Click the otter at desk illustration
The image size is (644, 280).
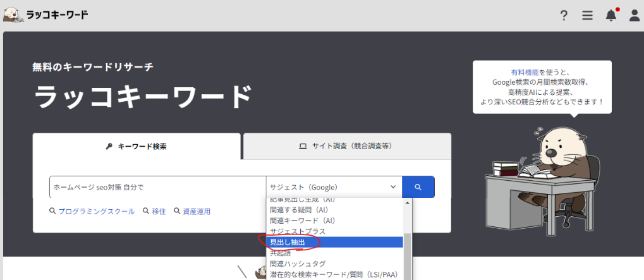[x=542, y=181]
